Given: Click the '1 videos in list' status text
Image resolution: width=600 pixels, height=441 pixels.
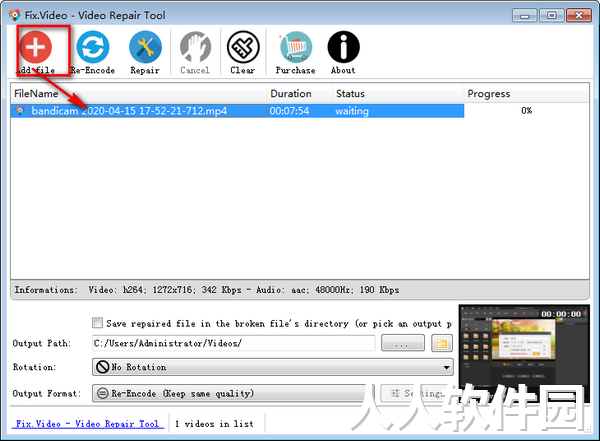Looking at the screenshot, I should (x=214, y=424).
